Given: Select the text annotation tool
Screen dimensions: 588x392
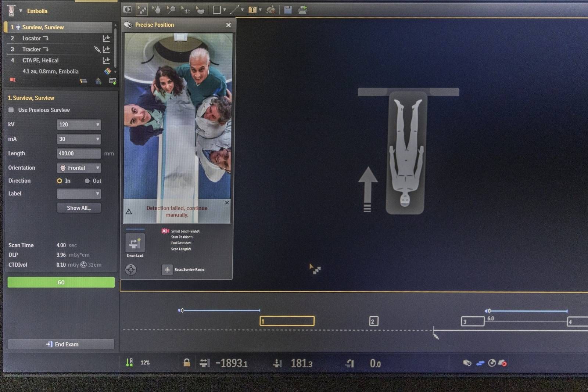Looking at the screenshot, I should click(x=252, y=10).
